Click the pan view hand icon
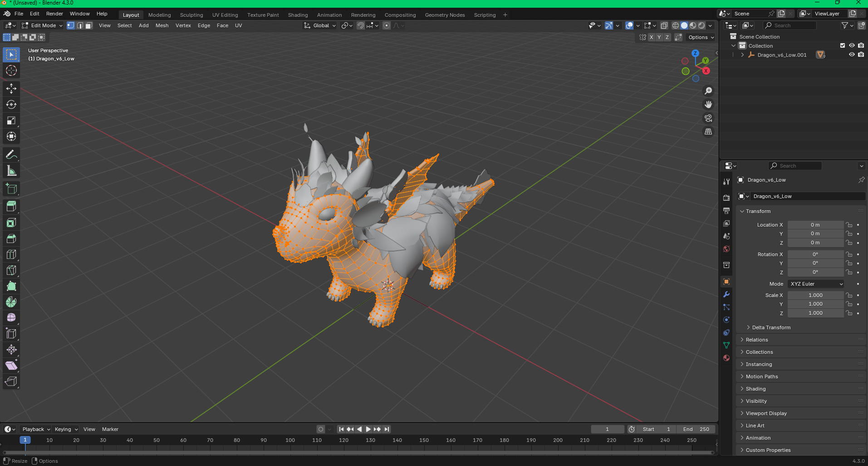Viewport: 868px width, 466px height. [x=708, y=104]
